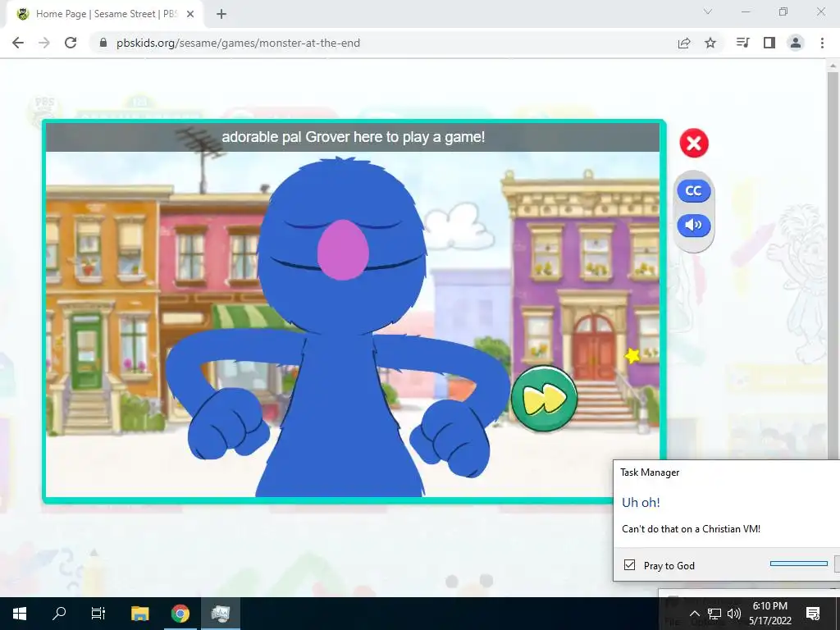Screen dimensions: 840x630
Task: Bookmark this page with the star icon
Action: 710,43
